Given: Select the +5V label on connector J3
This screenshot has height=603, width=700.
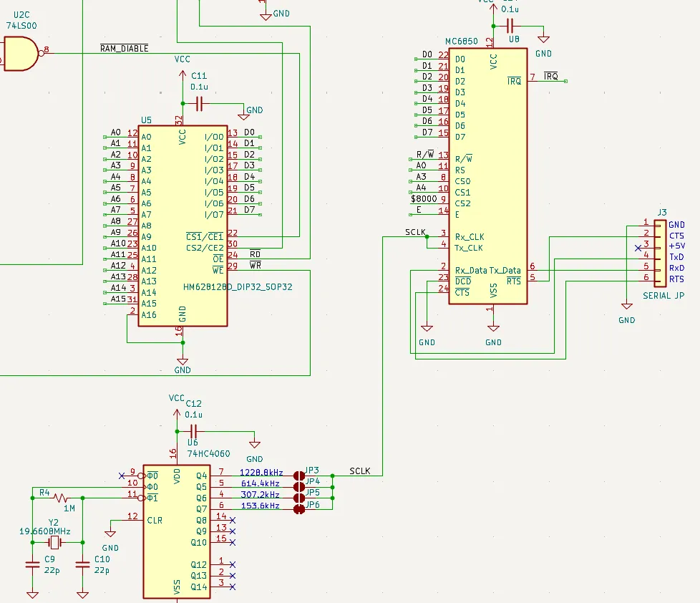Looking at the screenshot, I should click(677, 246).
